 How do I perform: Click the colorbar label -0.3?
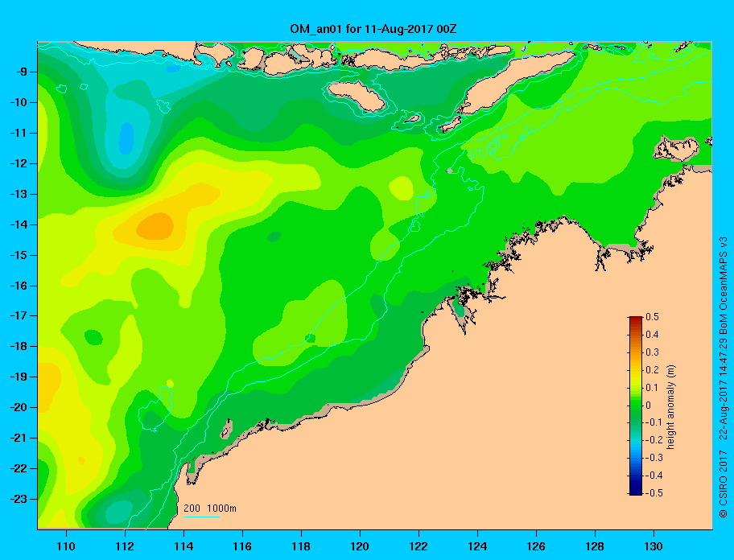pyautogui.click(x=654, y=458)
